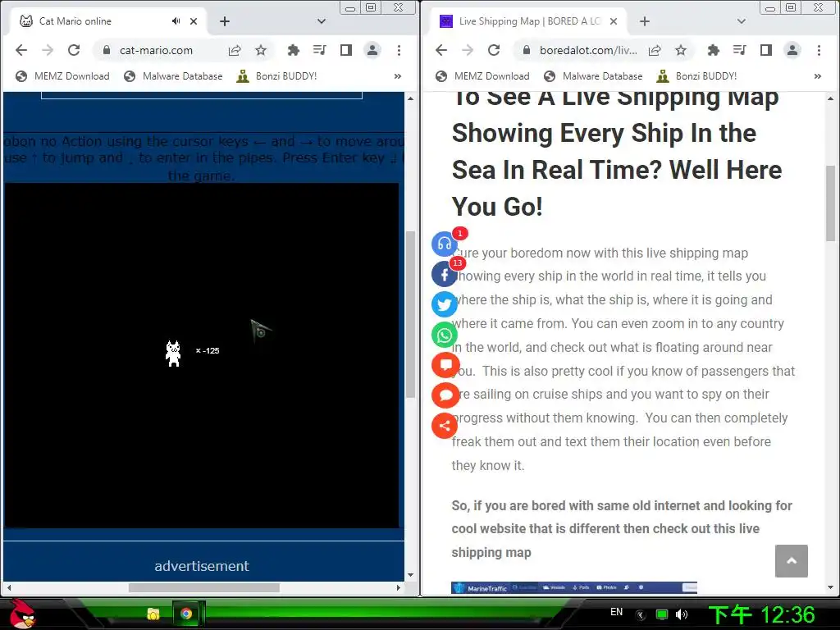
Task: Click EN language indicator in tray
Action: pyautogui.click(x=617, y=612)
